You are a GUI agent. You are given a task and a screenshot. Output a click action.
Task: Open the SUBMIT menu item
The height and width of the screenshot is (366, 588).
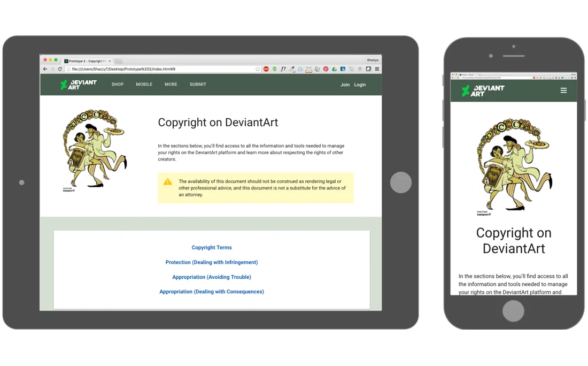[198, 85]
